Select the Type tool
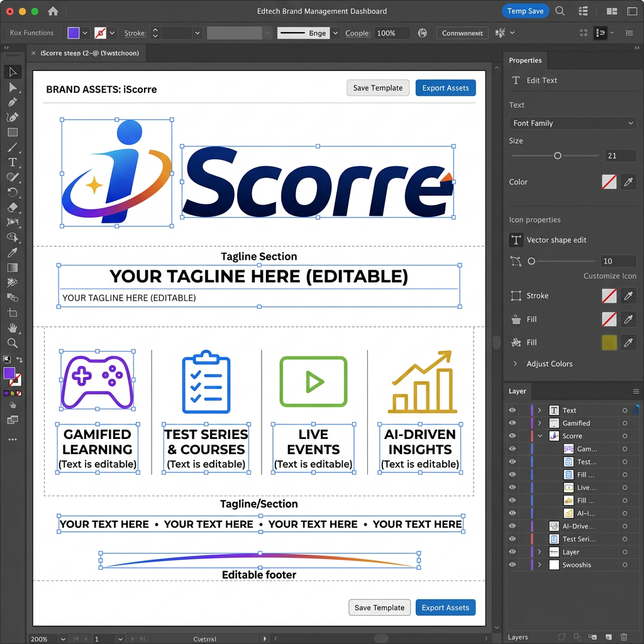Screen dimensions: 644x644 (13, 162)
